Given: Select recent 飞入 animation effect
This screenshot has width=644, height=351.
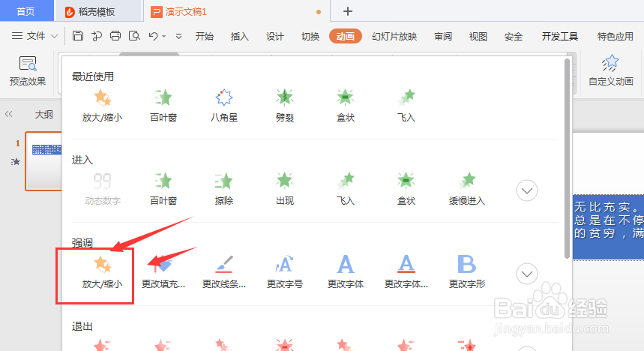Looking at the screenshot, I should (406, 106).
